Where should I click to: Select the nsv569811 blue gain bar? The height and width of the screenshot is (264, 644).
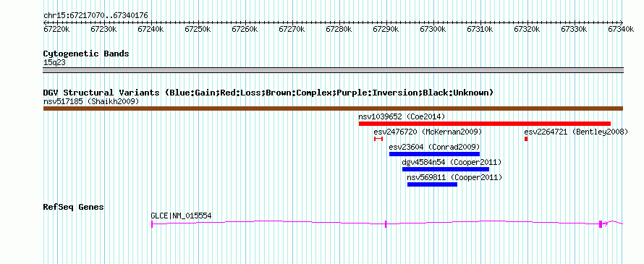[x=432, y=184]
